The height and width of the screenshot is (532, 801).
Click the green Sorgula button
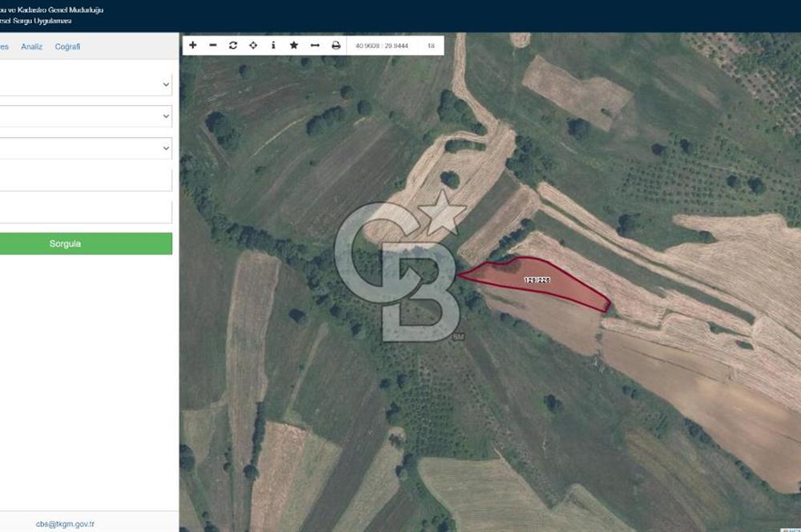(x=86, y=244)
